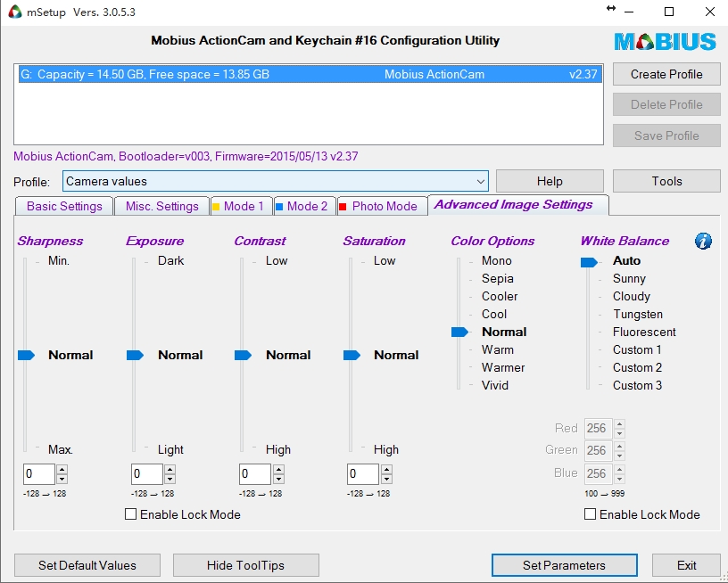Open the Mode 2 tab
The height and width of the screenshot is (583, 728).
[304, 207]
